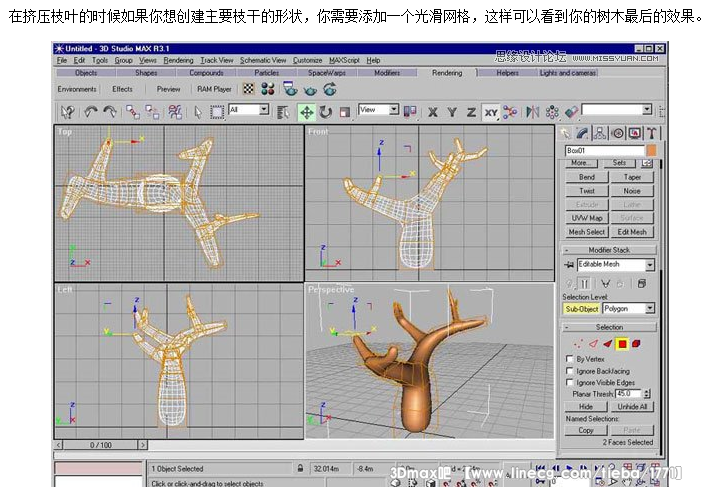
Task: Click the Quick Render teapot icon
Action: pyautogui.click(x=310, y=90)
